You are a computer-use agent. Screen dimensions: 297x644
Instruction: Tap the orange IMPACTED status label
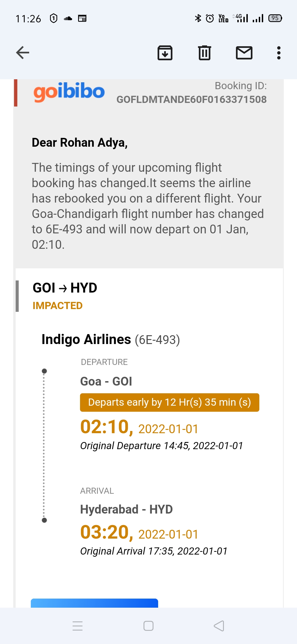pos(57,306)
